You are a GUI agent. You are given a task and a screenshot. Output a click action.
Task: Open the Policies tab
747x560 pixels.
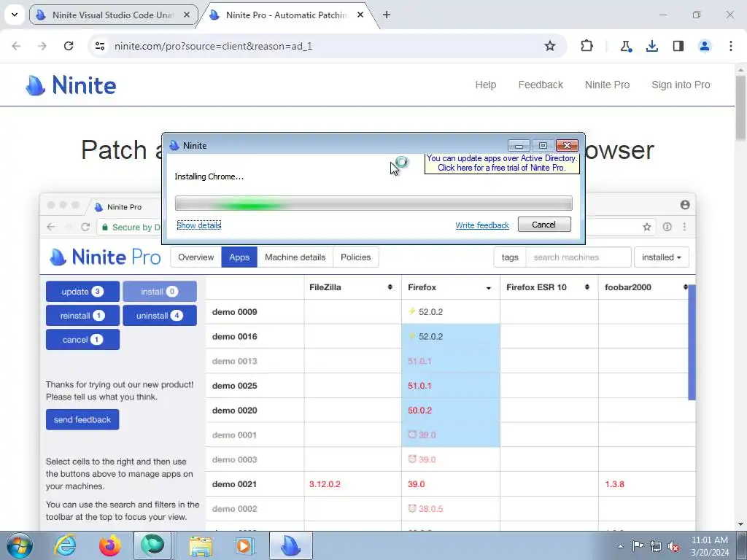(x=355, y=257)
